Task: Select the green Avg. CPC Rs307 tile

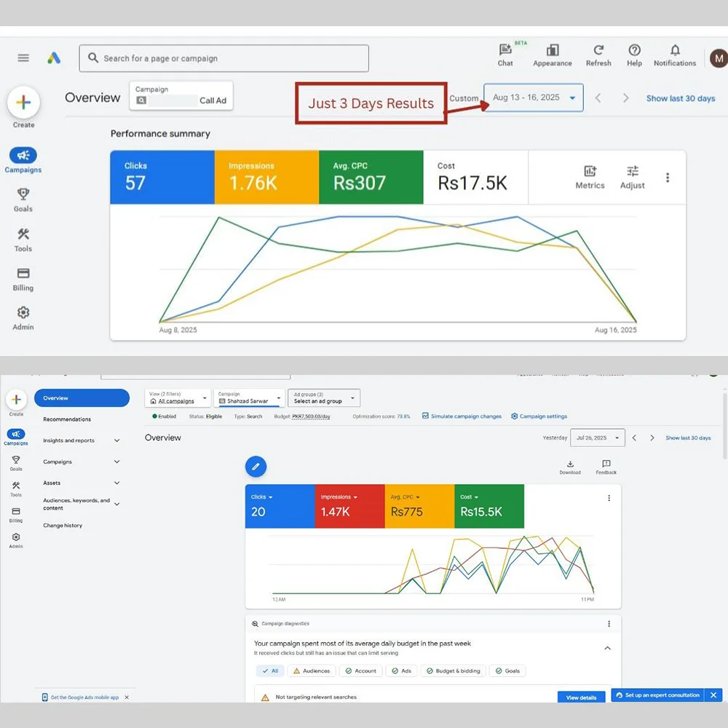Action: (371, 177)
